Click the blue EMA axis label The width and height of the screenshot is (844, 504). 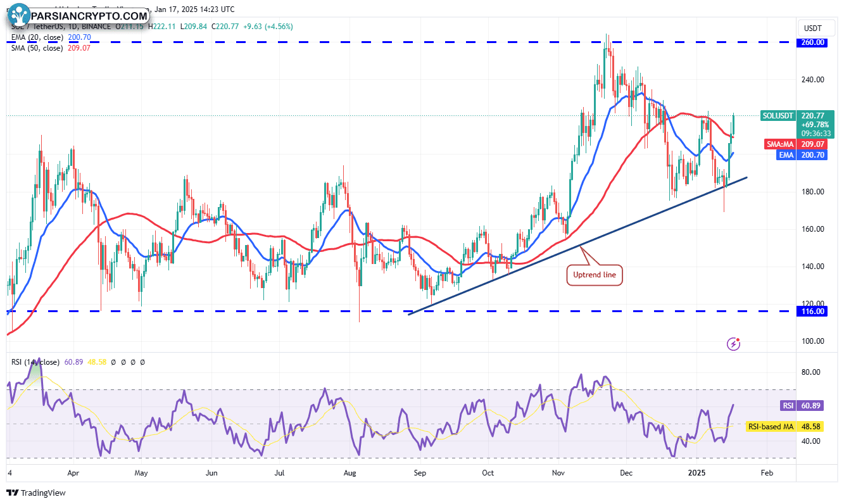[x=786, y=154]
